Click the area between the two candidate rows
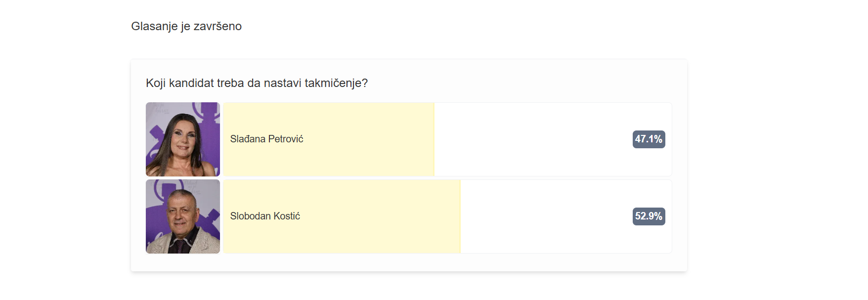Image resolution: width=868 pixels, height=300 pixels. [445, 178]
